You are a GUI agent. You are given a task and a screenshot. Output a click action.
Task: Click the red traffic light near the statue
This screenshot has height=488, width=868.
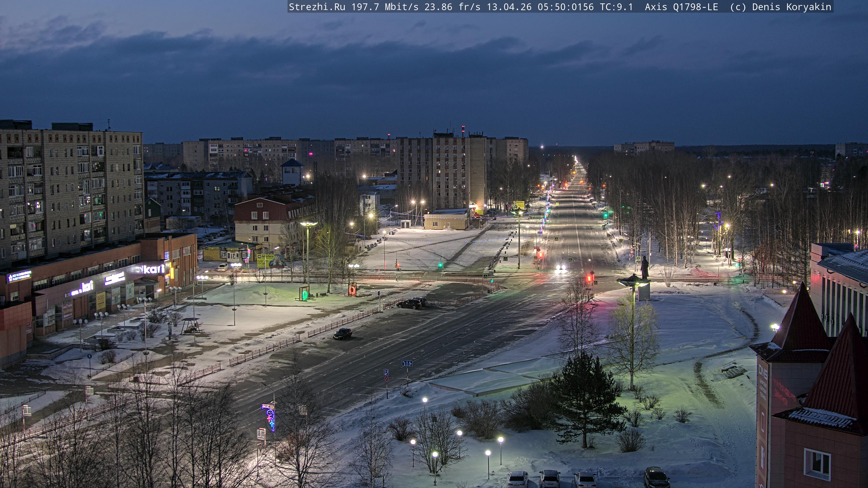(589, 278)
